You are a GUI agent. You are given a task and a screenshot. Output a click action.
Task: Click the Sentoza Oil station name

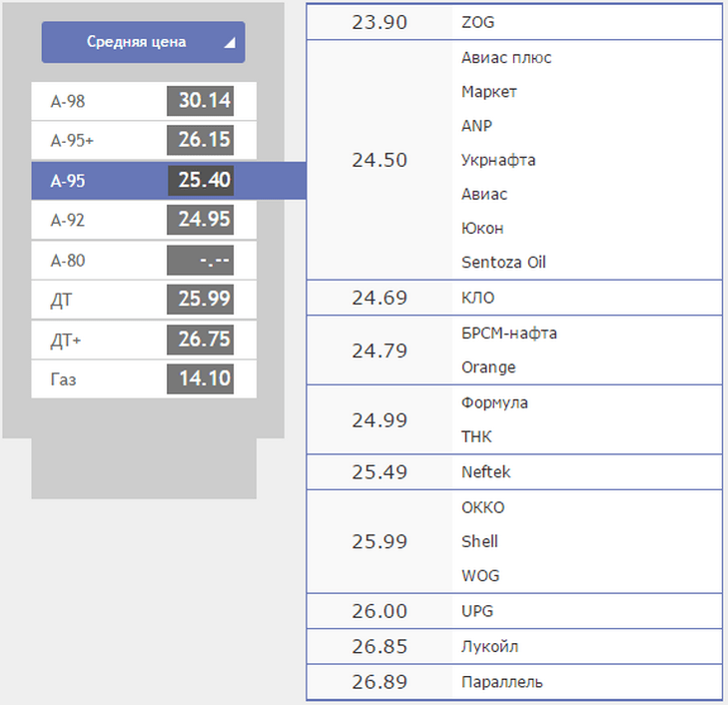click(503, 263)
